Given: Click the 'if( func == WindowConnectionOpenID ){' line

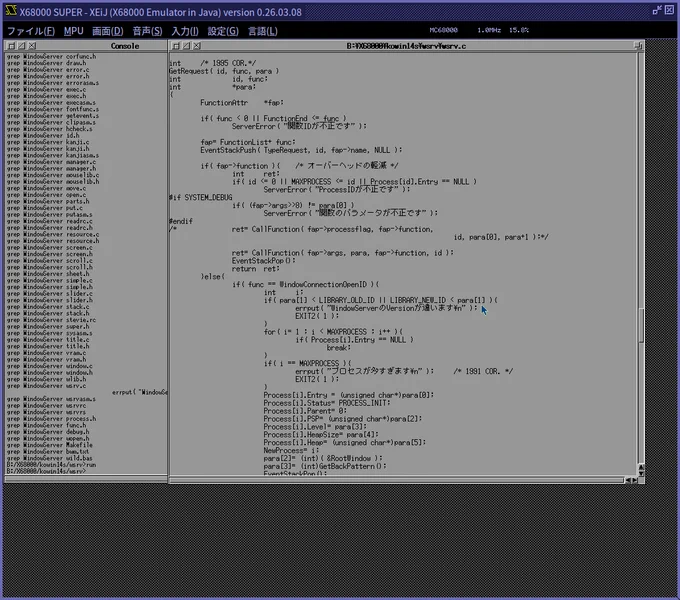Looking at the screenshot, I should tap(305, 284).
